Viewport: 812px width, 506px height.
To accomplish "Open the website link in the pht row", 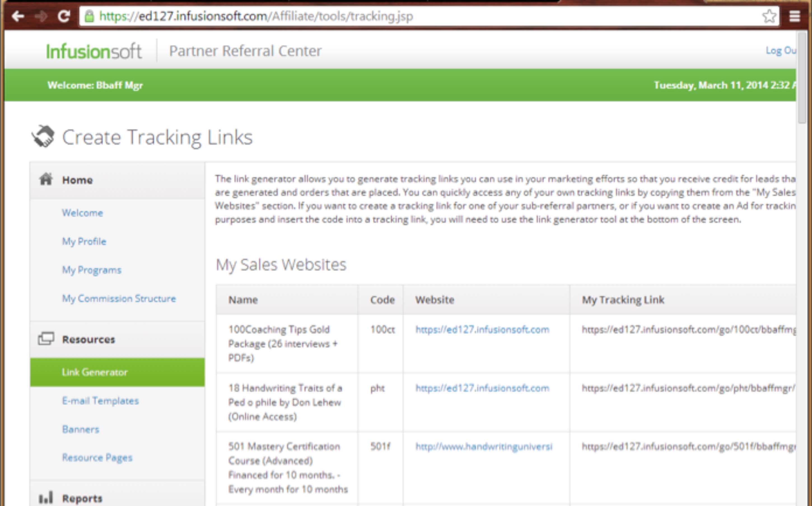I will pyautogui.click(x=482, y=388).
